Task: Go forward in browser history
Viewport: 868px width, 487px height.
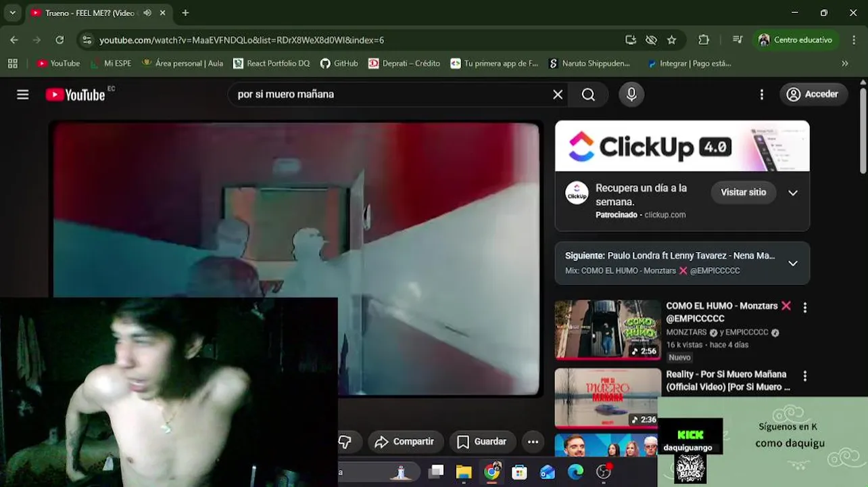Action: tap(37, 40)
